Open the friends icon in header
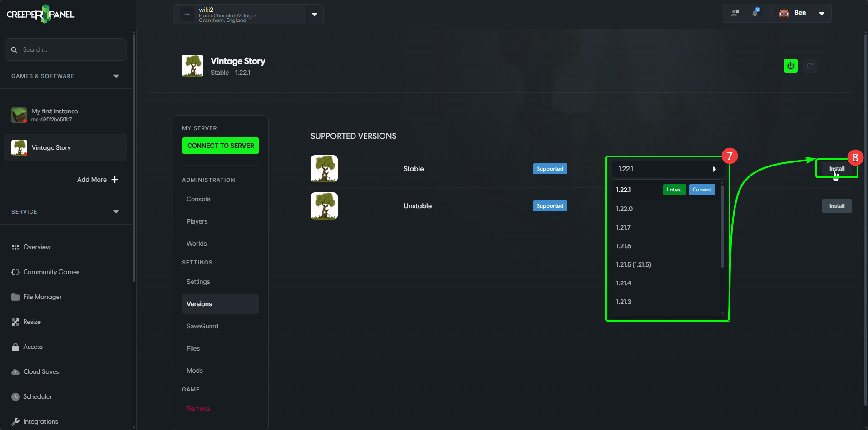868x430 pixels. pos(735,13)
